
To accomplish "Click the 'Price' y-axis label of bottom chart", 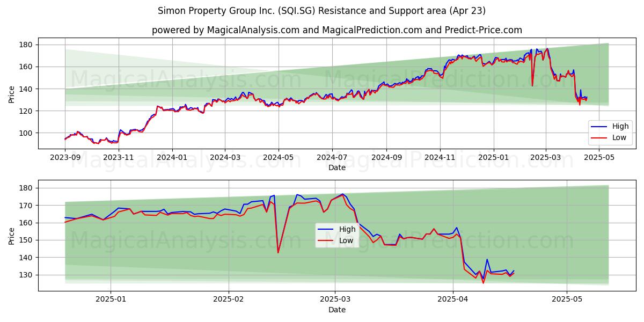I will (x=12, y=236).
